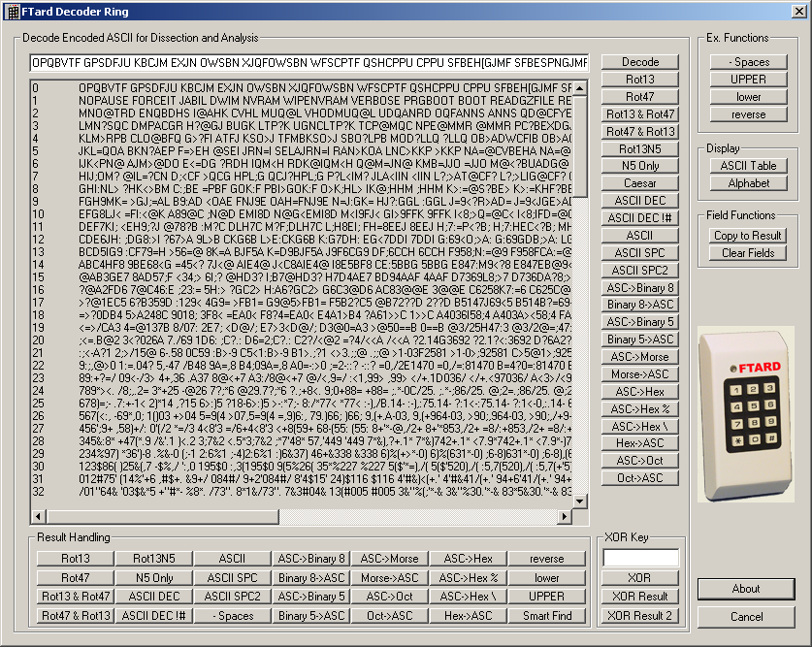Click Copy to Result
This screenshot has height=647, width=812.
(748, 236)
